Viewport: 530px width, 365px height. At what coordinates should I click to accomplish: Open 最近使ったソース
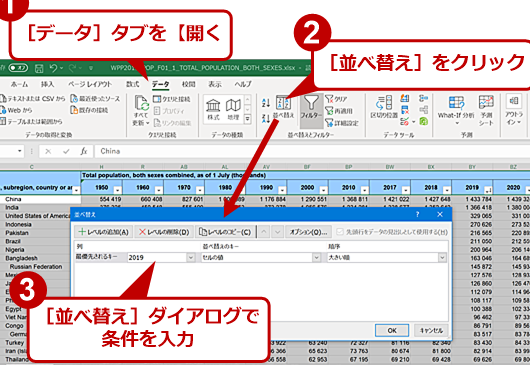tap(95, 99)
